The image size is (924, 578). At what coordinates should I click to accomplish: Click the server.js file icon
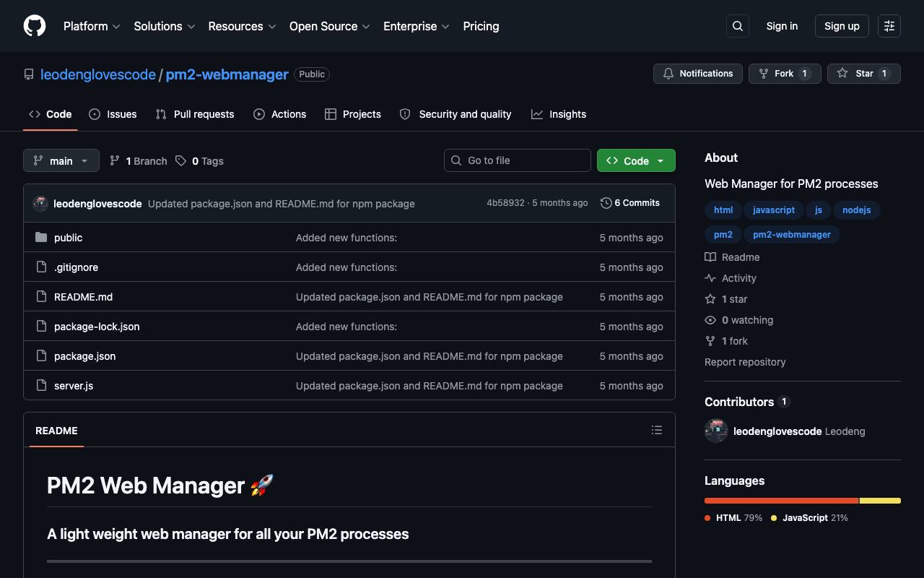(41, 386)
